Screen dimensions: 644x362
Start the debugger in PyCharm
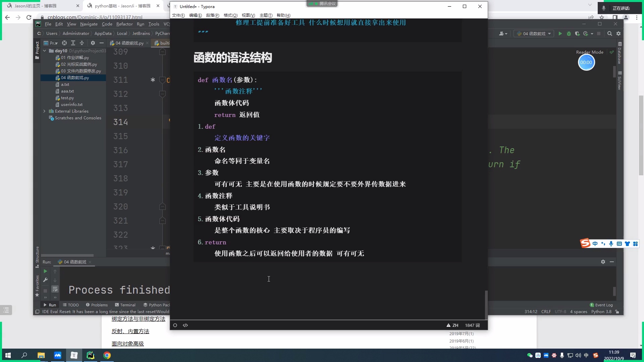click(569, 34)
